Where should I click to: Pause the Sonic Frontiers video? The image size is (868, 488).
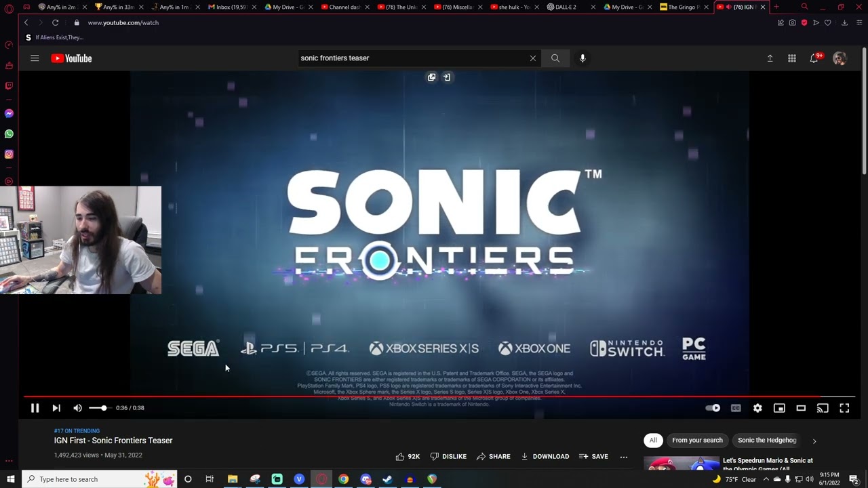35,408
